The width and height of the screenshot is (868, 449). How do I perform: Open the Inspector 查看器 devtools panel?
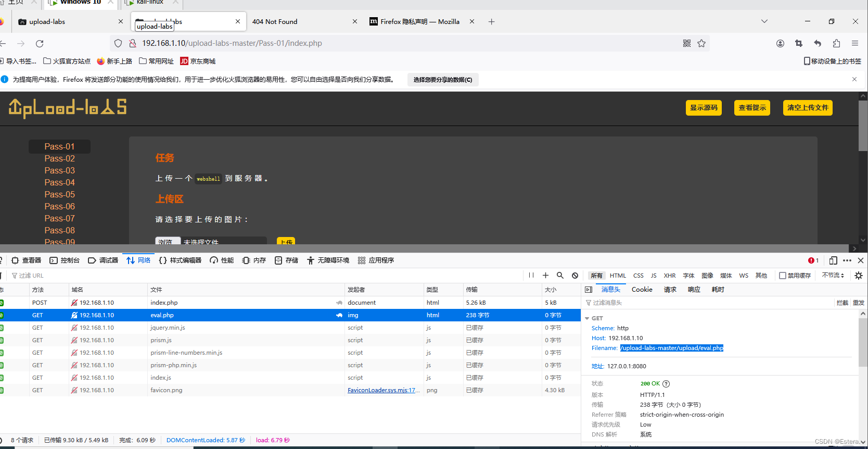click(x=26, y=260)
